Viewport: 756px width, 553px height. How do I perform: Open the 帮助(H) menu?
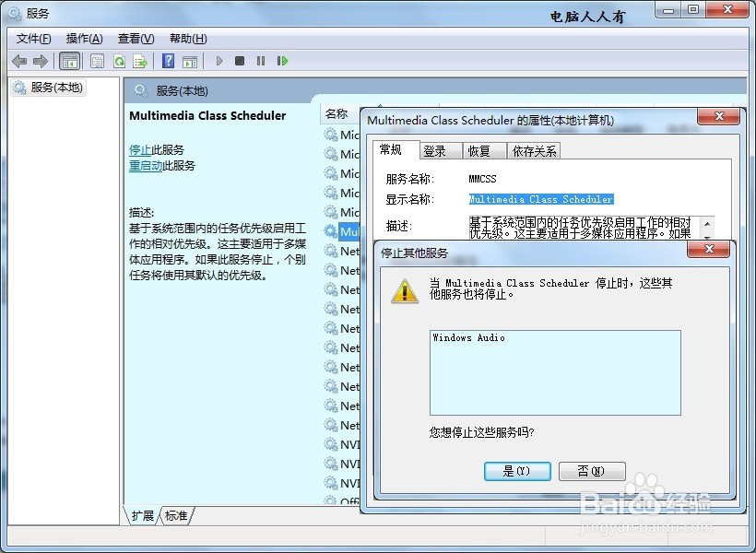pos(188,39)
